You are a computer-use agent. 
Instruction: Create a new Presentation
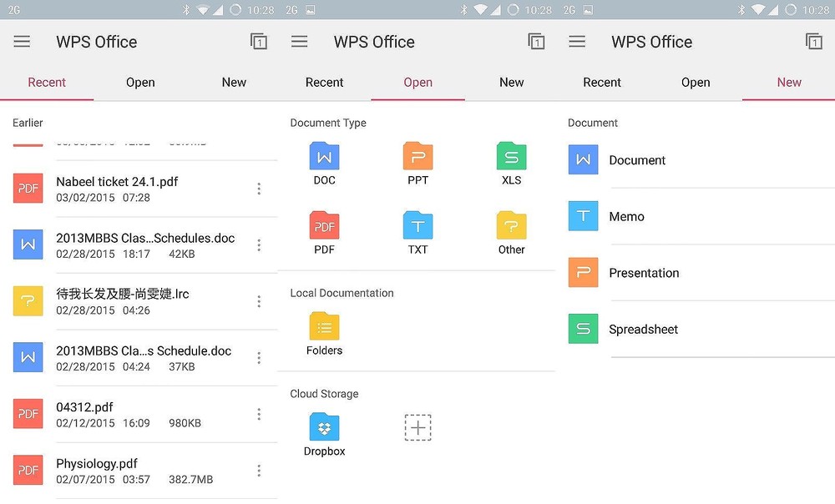pos(643,273)
